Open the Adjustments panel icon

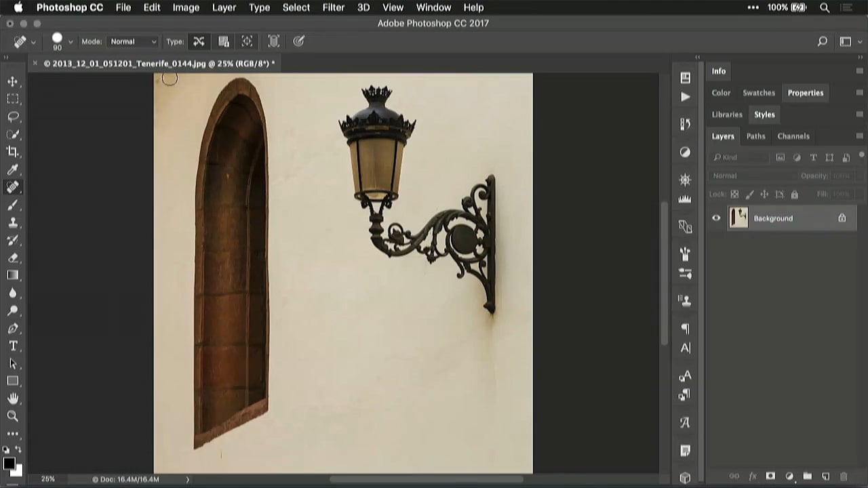685,152
